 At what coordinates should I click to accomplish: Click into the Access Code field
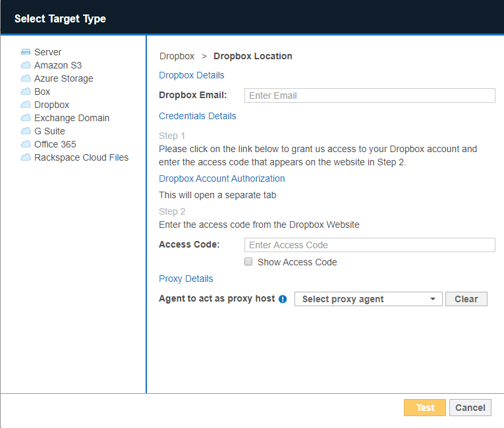pos(369,245)
